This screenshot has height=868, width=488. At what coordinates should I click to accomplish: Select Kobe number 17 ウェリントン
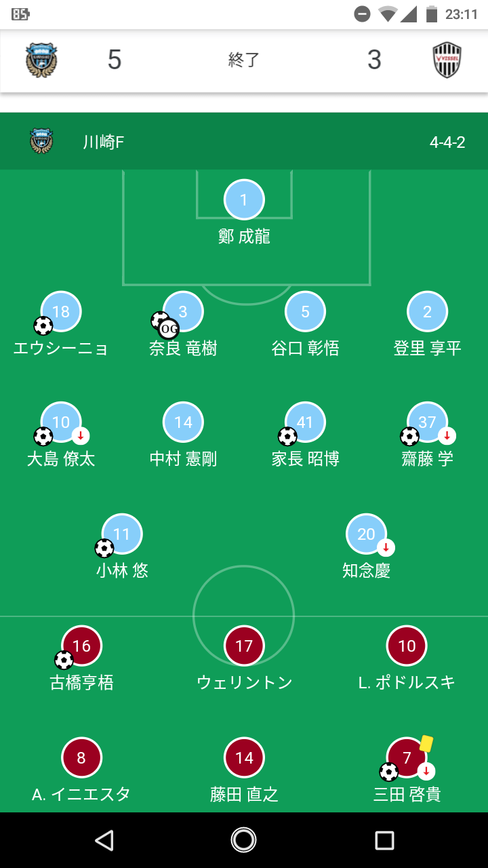click(244, 646)
